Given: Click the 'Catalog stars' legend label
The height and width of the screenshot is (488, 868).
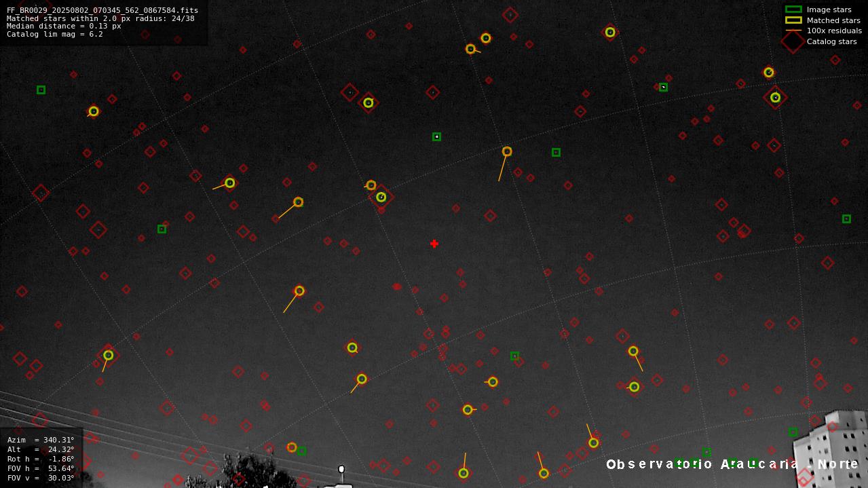Looking at the screenshot, I should coord(831,41).
